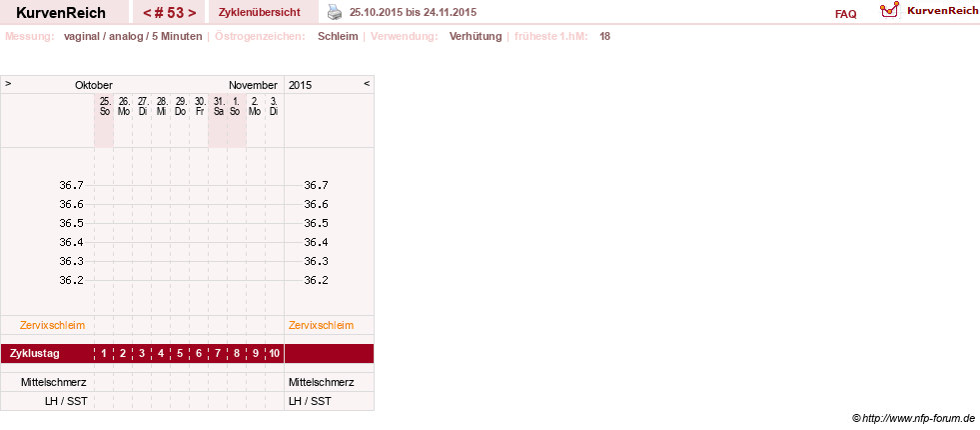Image resolution: width=980 pixels, height=430 pixels.
Task: Click the früheste 1.hM value 18
Action: (x=605, y=36)
